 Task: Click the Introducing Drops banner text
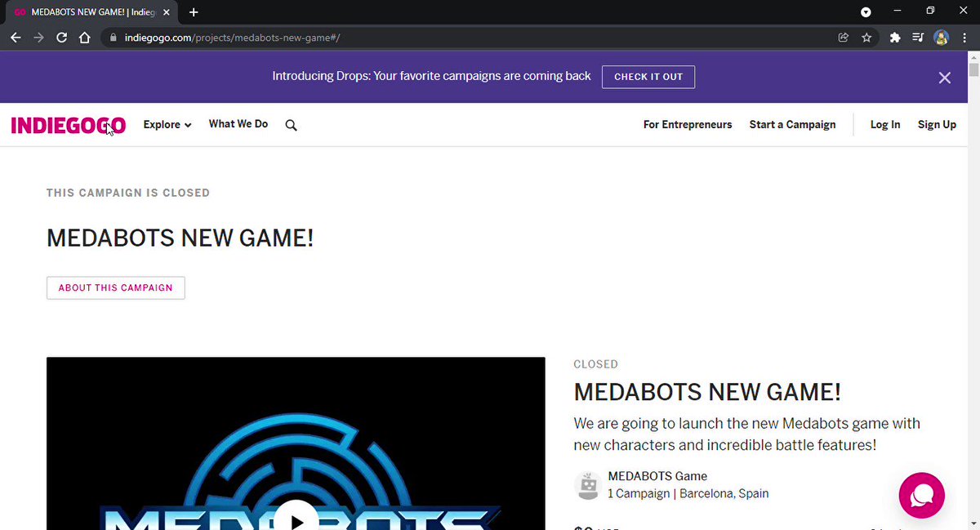431,76
